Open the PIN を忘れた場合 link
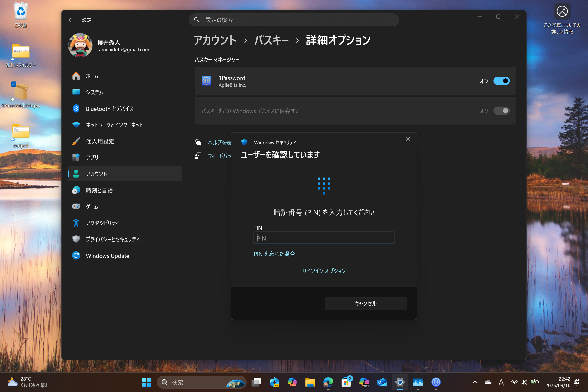The image size is (588, 392). (x=274, y=254)
